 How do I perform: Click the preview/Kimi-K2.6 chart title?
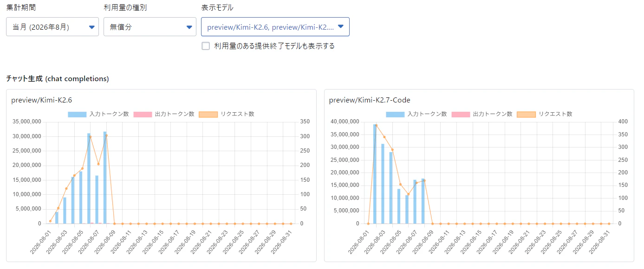pyautogui.click(x=41, y=100)
